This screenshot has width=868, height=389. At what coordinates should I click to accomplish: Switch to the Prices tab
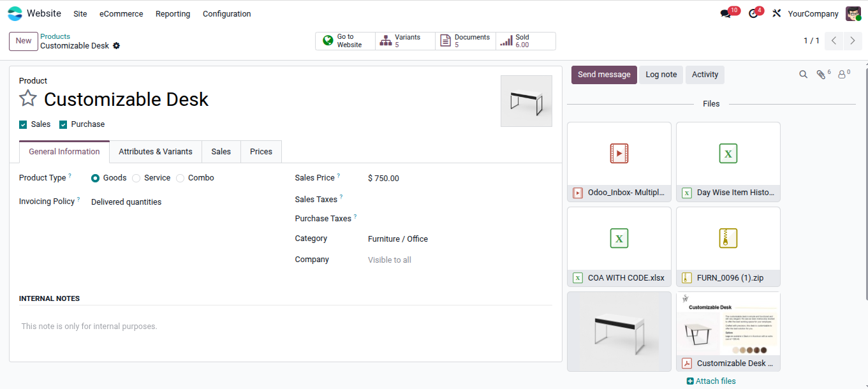click(x=261, y=152)
